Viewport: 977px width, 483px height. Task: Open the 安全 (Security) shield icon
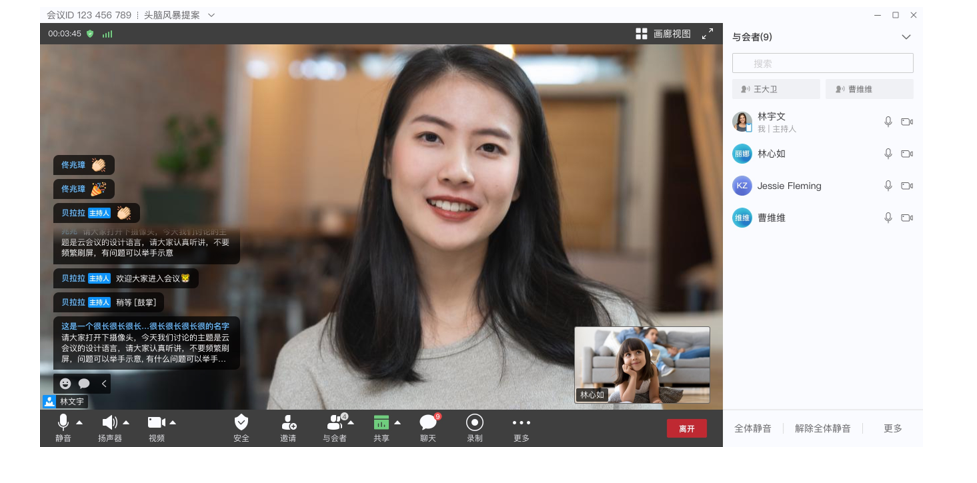coord(241,423)
